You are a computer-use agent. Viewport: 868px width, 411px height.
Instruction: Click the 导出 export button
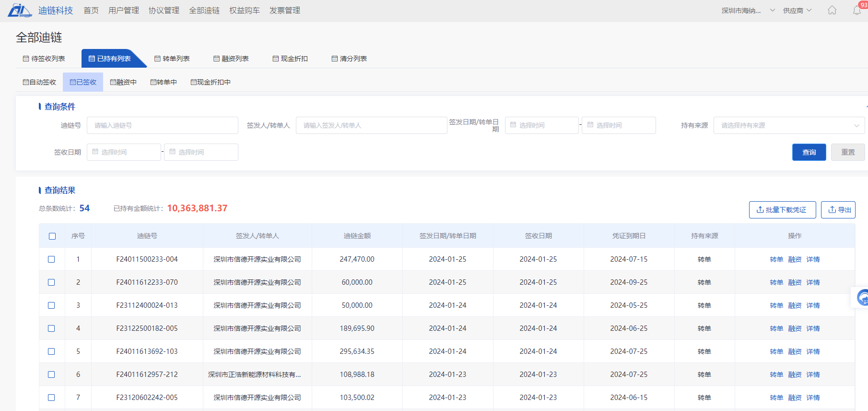838,210
